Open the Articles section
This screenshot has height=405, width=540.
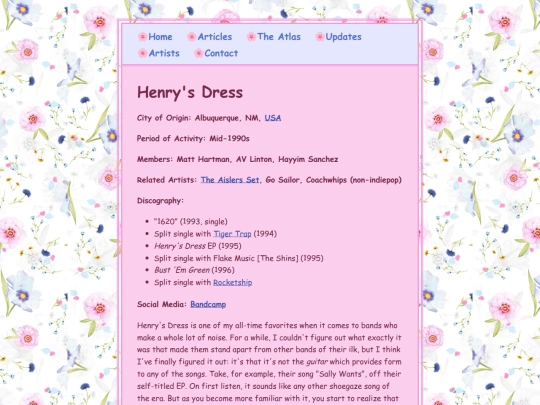click(215, 37)
